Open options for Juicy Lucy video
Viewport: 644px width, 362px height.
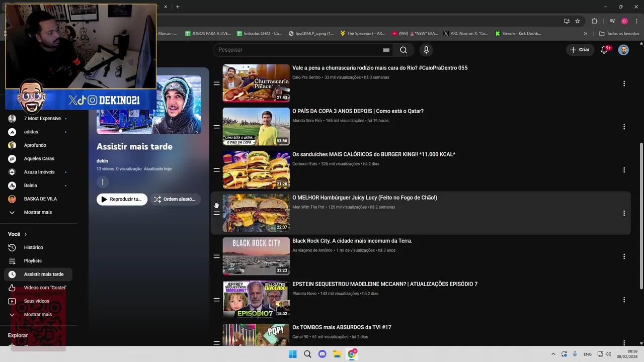[624, 213]
